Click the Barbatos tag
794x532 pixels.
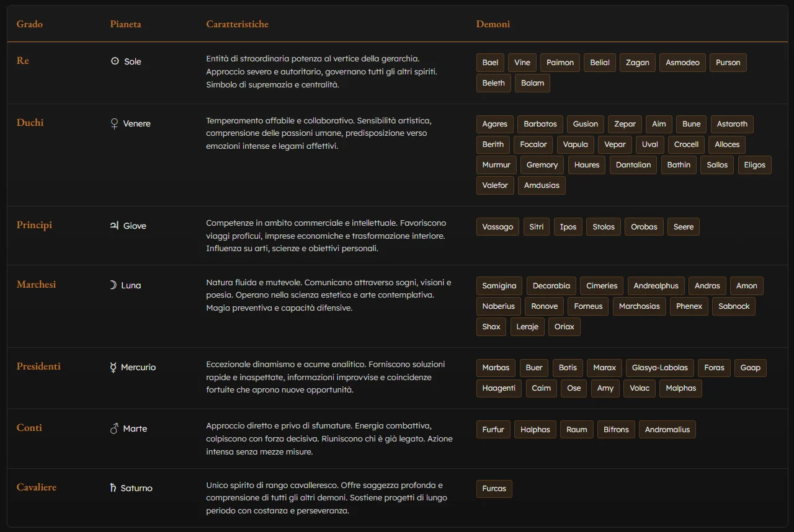(x=540, y=124)
